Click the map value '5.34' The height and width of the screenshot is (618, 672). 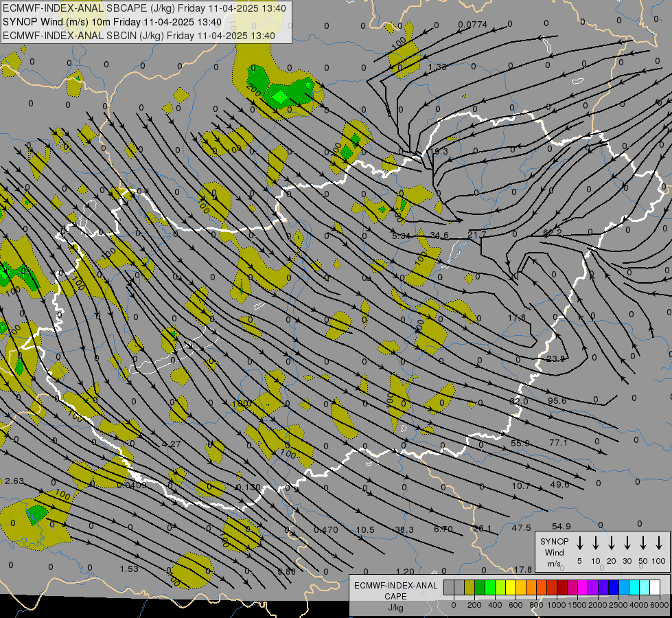pyautogui.click(x=401, y=236)
